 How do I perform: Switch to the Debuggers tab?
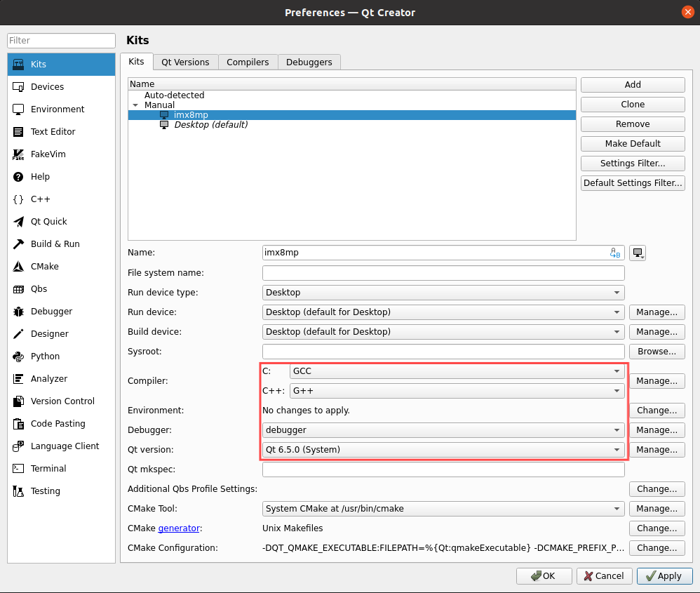309,62
